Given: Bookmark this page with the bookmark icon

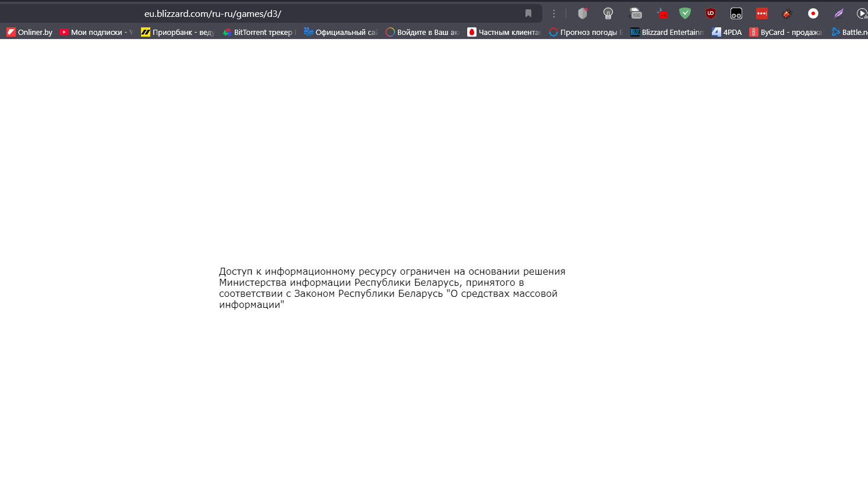Looking at the screenshot, I should [528, 13].
